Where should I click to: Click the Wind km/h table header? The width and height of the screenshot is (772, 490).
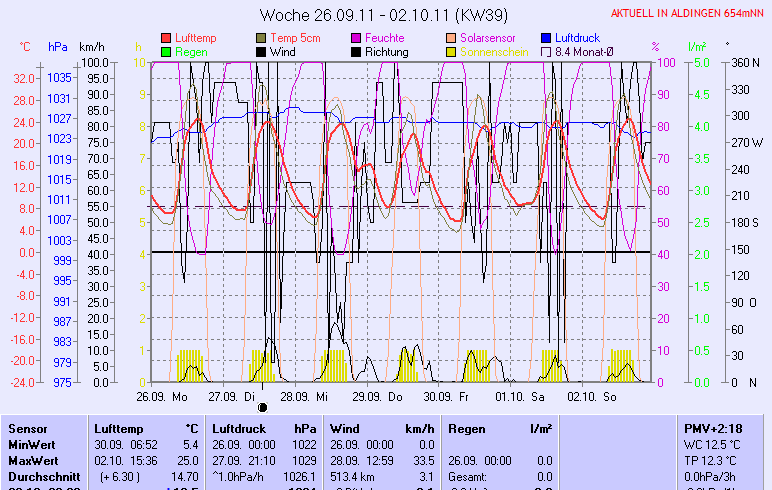point(382,428)
